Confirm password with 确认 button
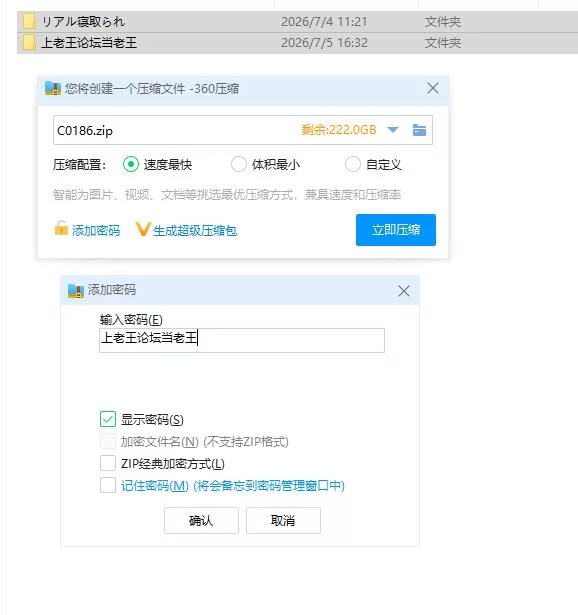This screenshot has width=578, height=615. click(201, 520)
